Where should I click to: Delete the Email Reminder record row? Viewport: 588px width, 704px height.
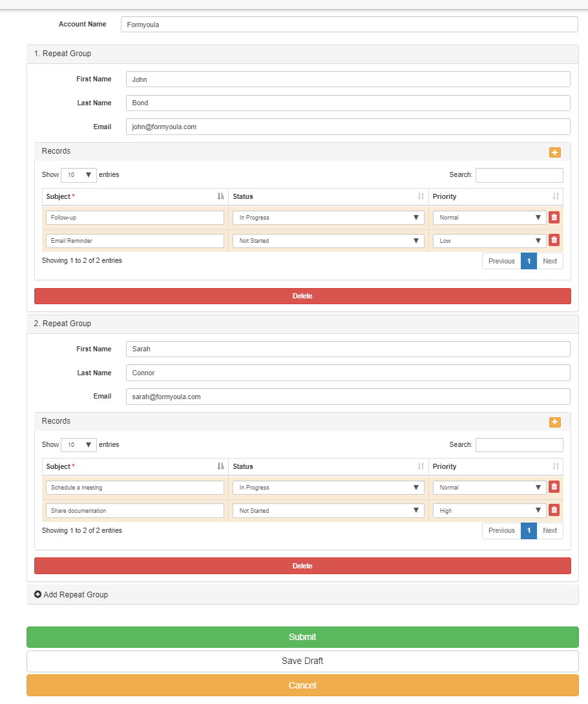tap(554, 240)
